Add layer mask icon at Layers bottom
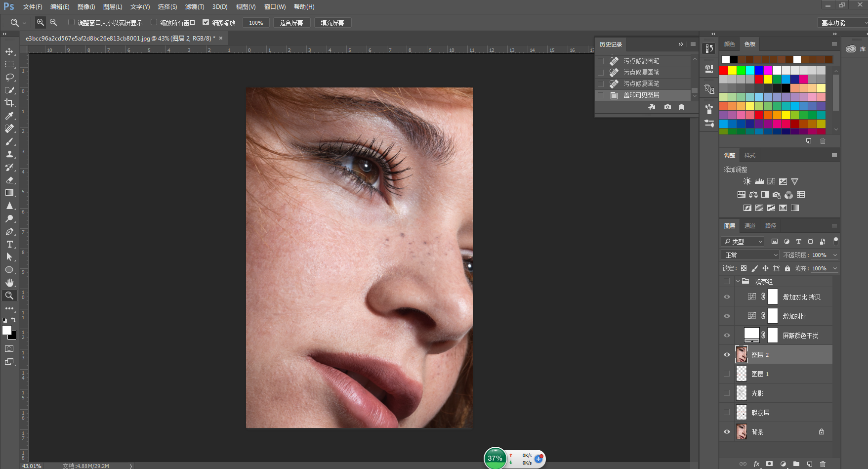 [x=769, y=464]
